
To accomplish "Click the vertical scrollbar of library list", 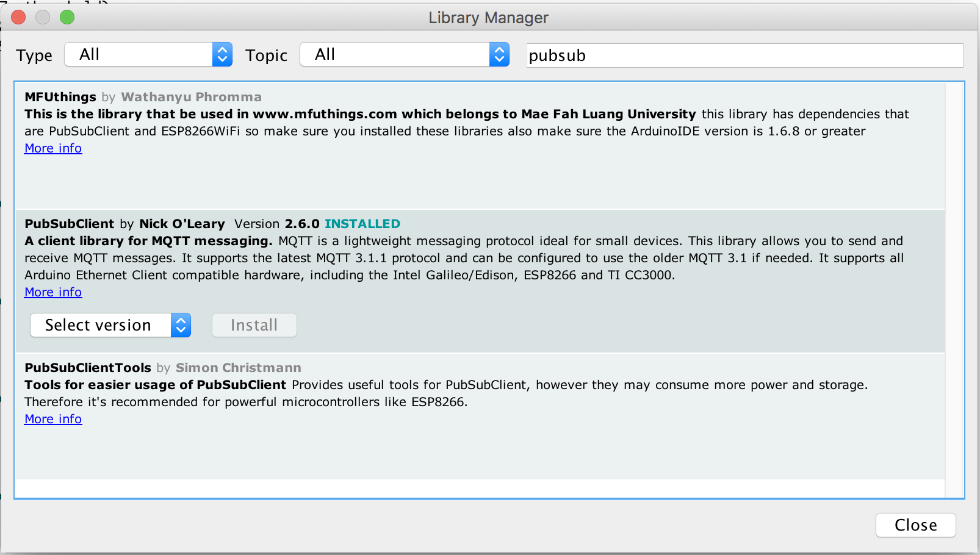I will pos(954,290).
